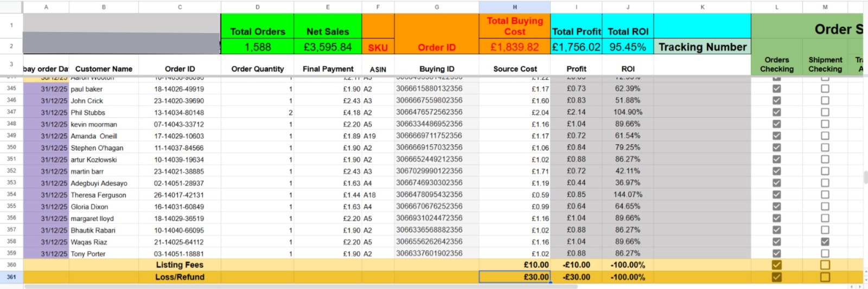Click the scroll left arrow at bottom
868x289 pixels.
point(852,286)
